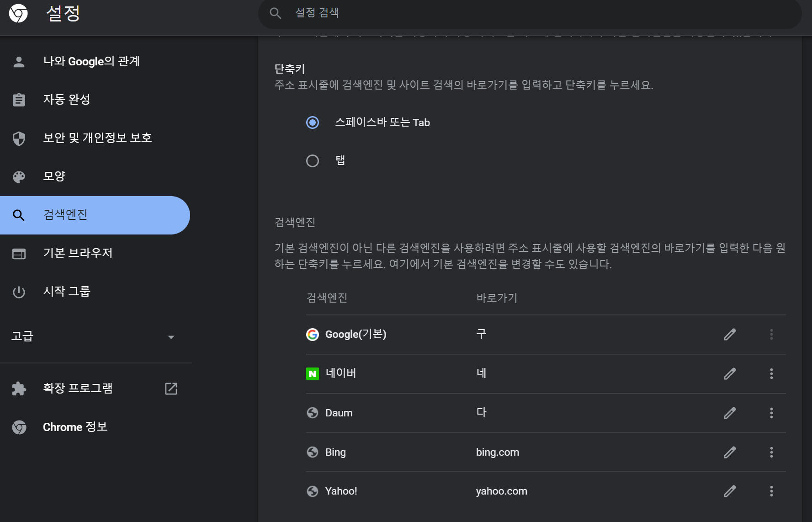Click the clipboard icon for 자동 완성
Viewport: 812px width, 522px height.
click(x=19, y=100)
